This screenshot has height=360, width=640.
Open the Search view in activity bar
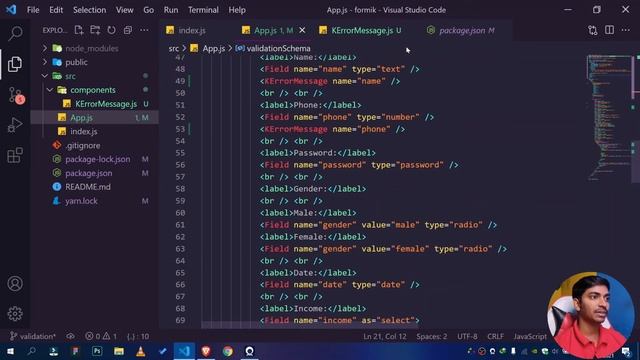coord(15,33)
